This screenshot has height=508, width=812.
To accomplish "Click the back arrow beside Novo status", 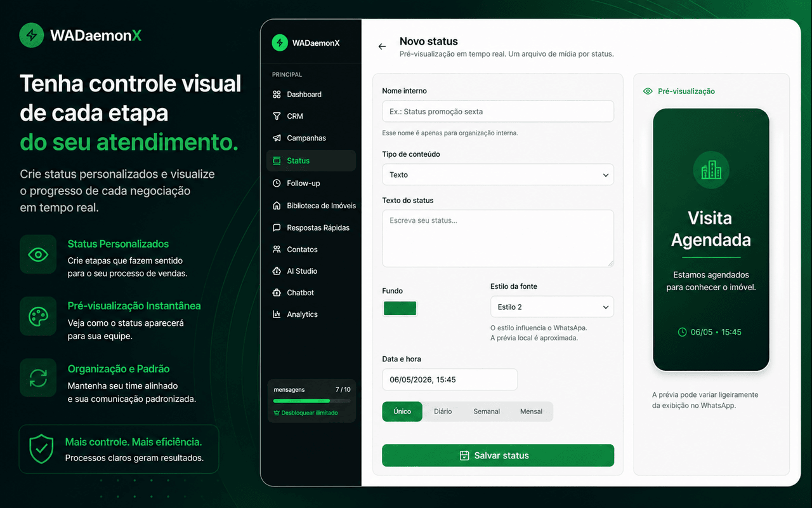I will tap(382, 46).
